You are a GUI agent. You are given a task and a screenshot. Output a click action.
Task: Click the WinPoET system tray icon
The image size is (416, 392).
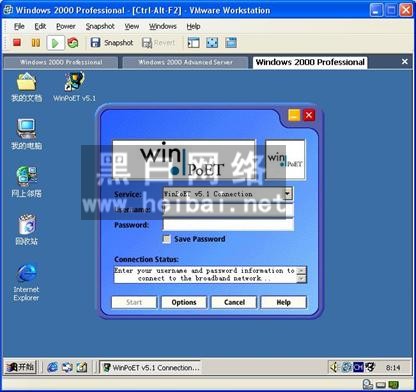coord(370,367)
